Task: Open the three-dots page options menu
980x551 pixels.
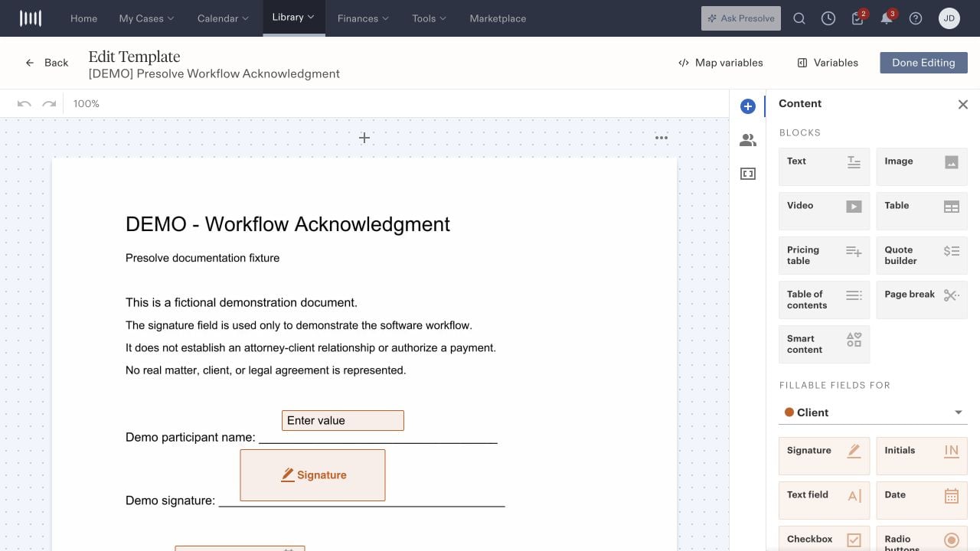Action: (661, 138)
